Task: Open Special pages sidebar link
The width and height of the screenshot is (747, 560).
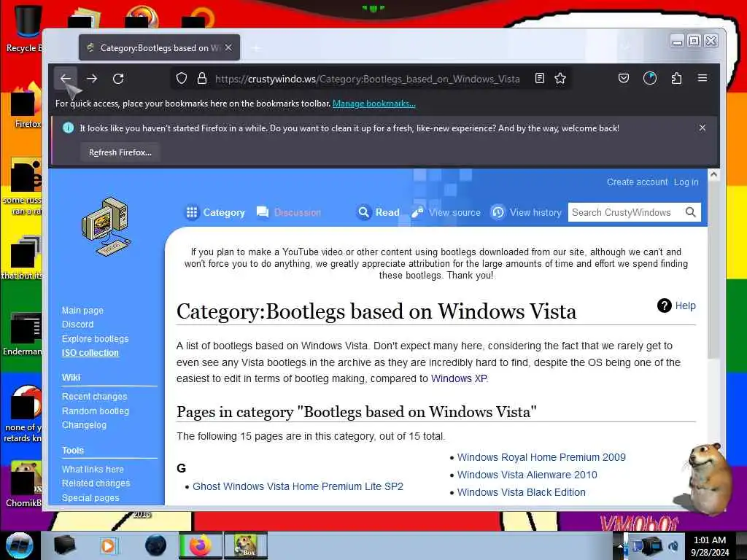Action: 90,497
